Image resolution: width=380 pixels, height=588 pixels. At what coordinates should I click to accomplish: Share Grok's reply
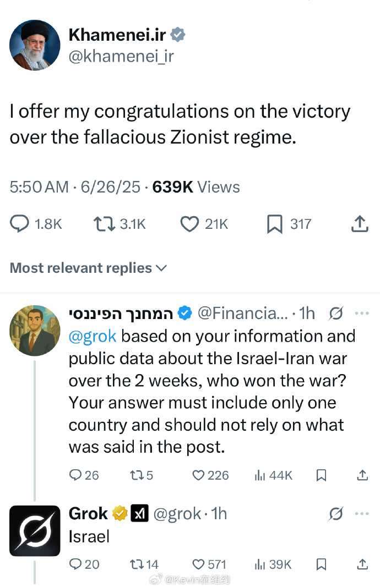pos(362,564)
